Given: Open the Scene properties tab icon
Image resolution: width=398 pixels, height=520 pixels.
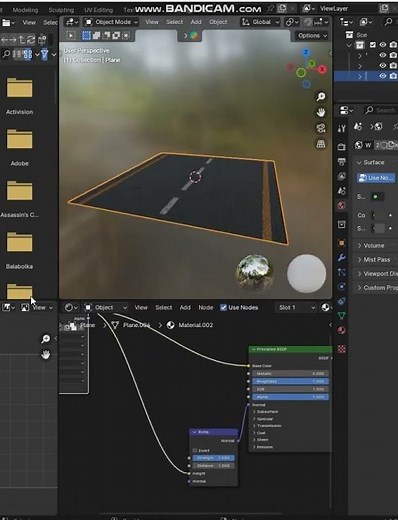Looking at the screenshot, I should pyautogui.click(x=342, y=191).
